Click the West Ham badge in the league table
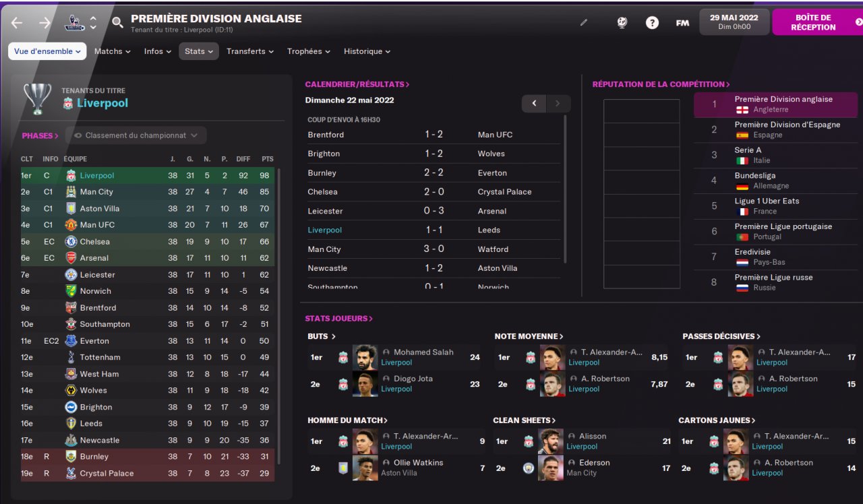 point(71,374)
